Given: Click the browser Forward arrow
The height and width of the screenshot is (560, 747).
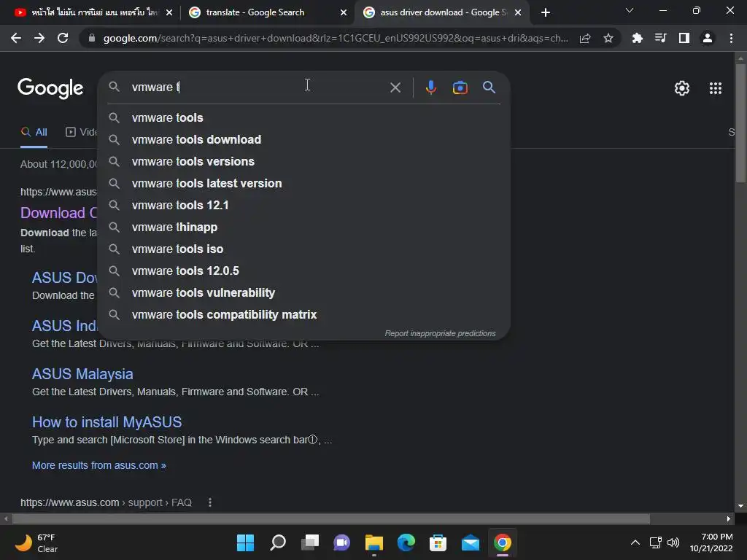Looking at the screenshot, I should [39, 38].
